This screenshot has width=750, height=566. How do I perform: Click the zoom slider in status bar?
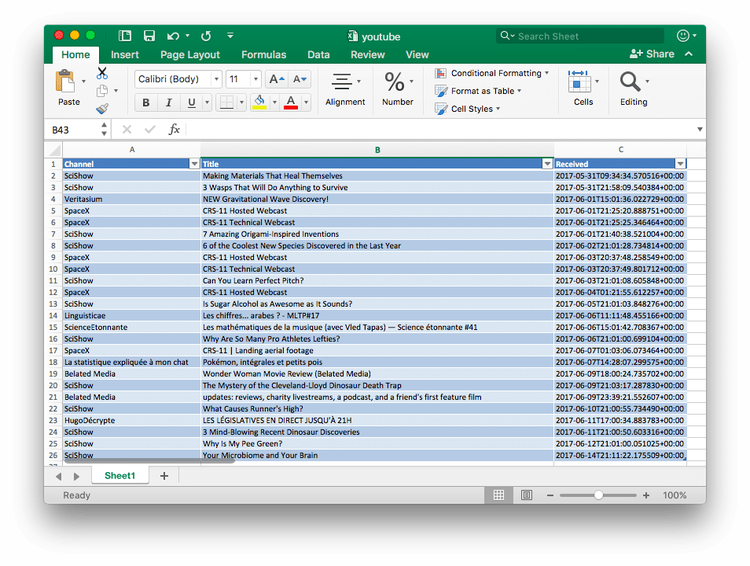click(x=598, y=495)
